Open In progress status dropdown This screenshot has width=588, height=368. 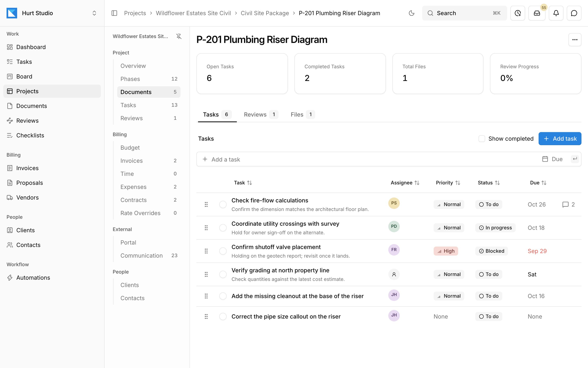click(495, 228)
